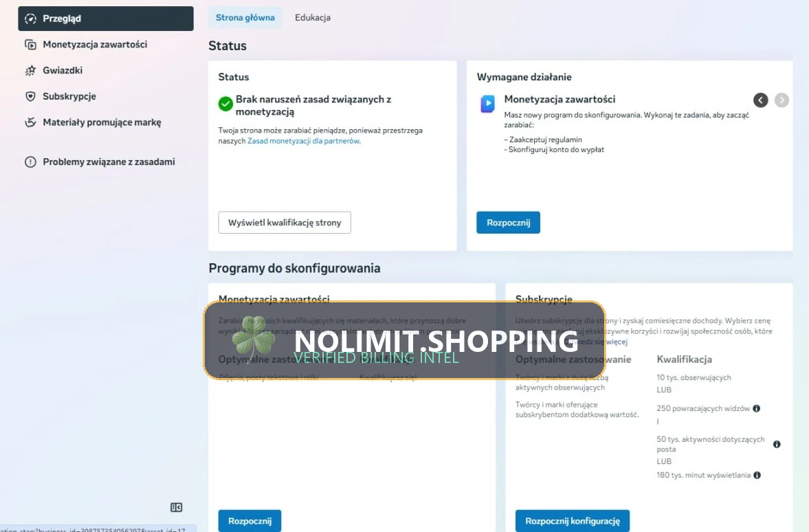Click the green checkmark status icon

point(225,104)
